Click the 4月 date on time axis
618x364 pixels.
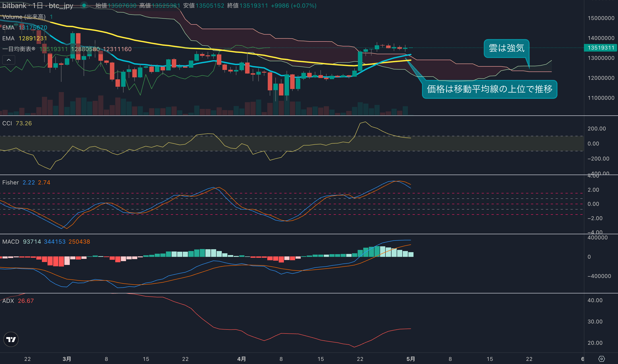(242, 359)
